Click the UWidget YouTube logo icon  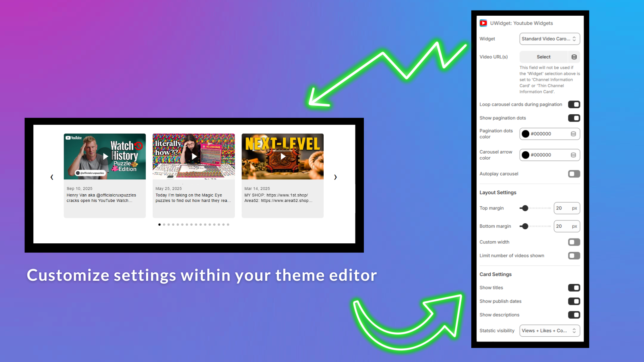pyautogui.click(x=483, y=23)
